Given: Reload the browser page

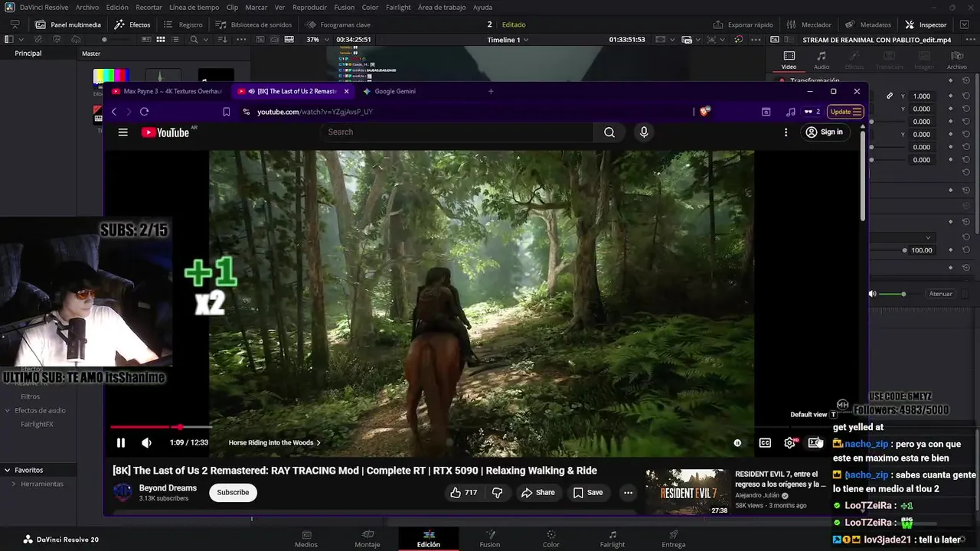Looking at the screenshot, I should click(x=144, y=112).
